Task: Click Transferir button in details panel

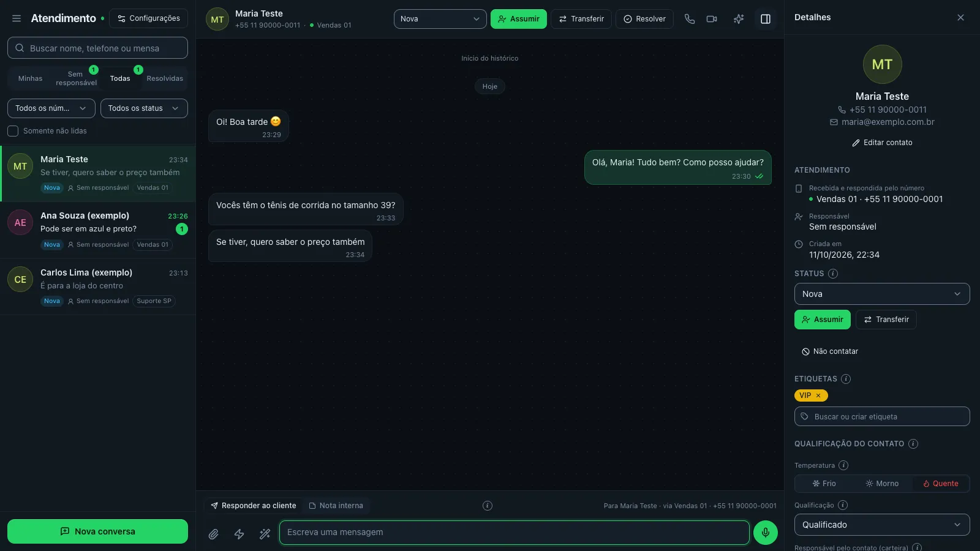Action: point(886,320)
